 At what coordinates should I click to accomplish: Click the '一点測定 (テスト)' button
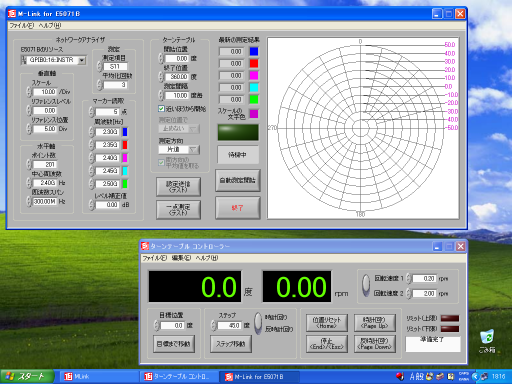pos(179,210)
